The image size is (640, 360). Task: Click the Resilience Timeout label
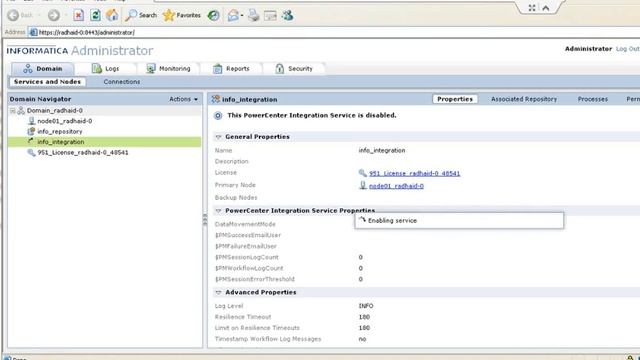[x=243, y=317]
